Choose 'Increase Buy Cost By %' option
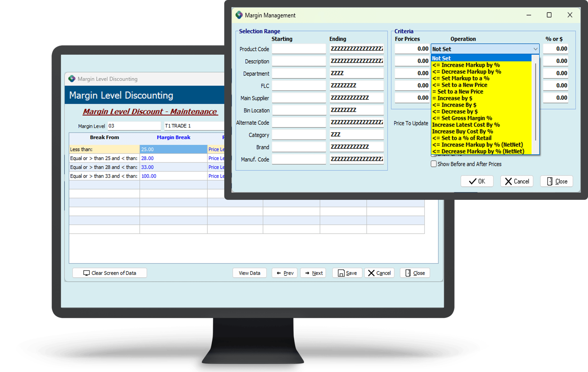Screen dimensions: 588x372 pos(481,131)
